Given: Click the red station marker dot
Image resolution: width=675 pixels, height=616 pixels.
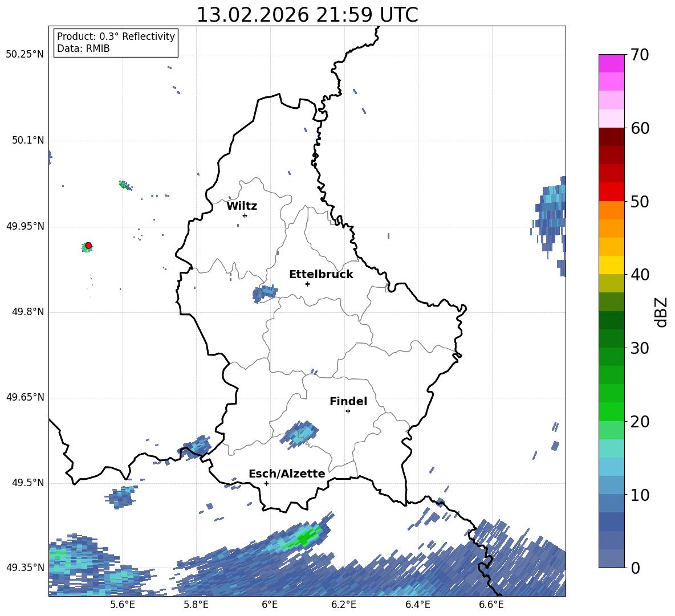Looking at the screenshot, I should click(x=88, y=246).
